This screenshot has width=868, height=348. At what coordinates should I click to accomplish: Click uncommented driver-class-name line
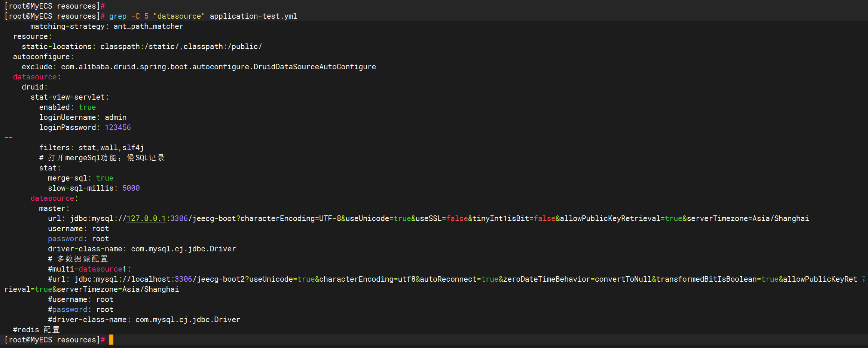tap(142, 249)
